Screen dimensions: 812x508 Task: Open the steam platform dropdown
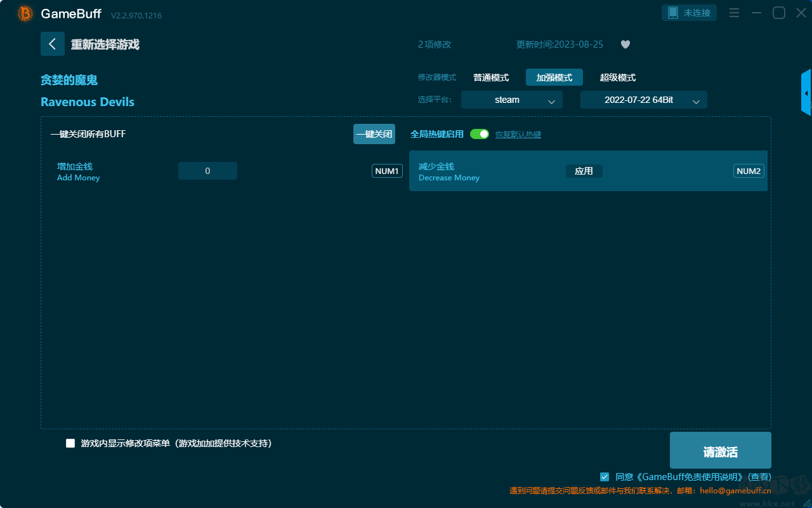click(x=511, y=100)
